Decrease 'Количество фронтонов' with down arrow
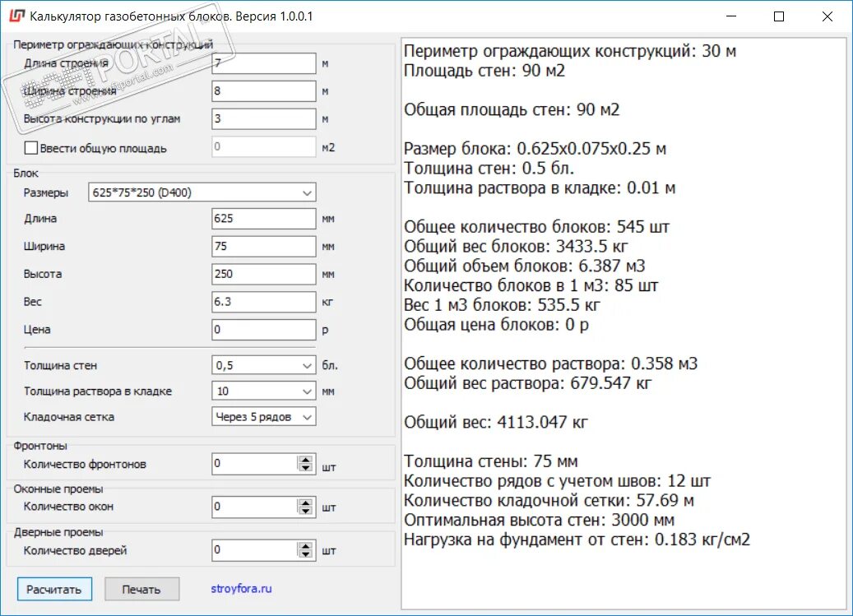853x616 pixels. click(306, 468)
